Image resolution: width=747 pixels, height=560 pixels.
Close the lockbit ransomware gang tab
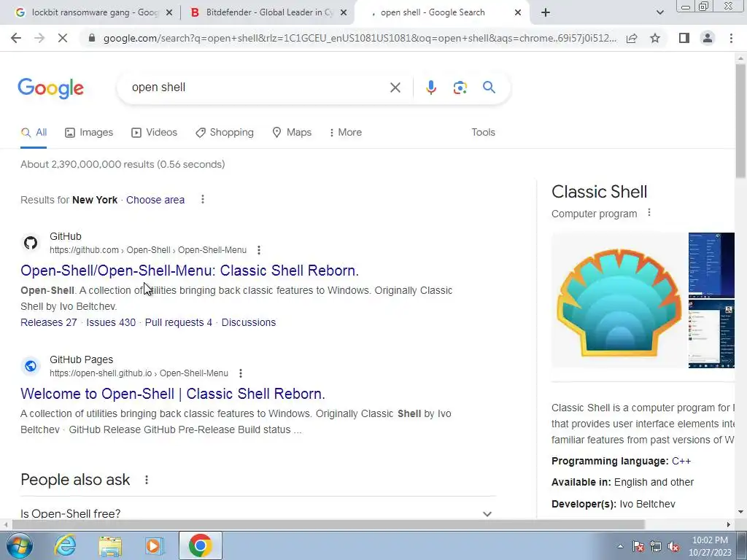coord(169,12)
